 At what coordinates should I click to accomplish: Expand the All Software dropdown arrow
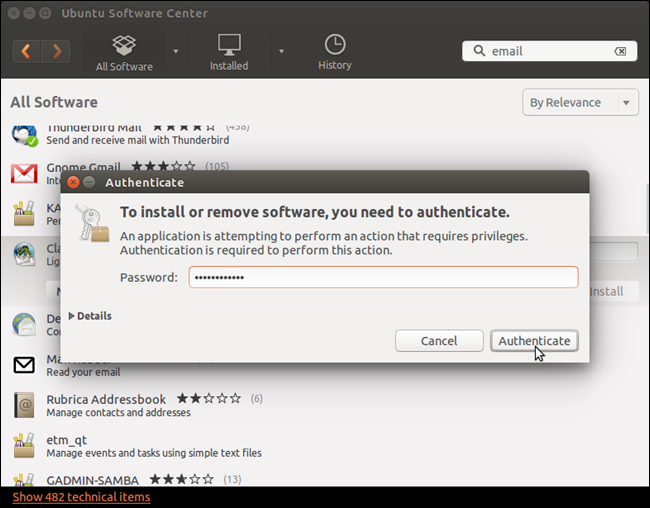point(176,51)
